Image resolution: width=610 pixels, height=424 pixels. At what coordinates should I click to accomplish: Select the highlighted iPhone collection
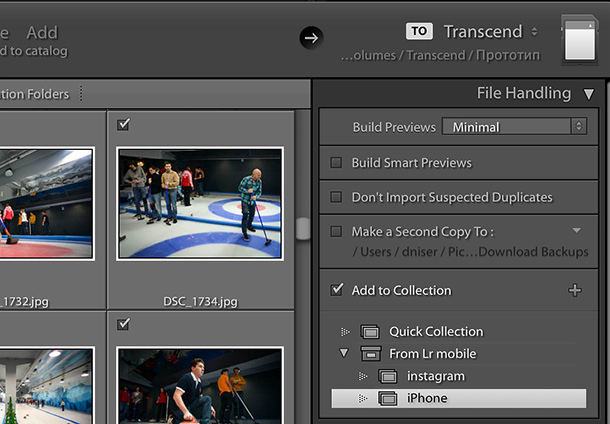[x=459, y=398]
